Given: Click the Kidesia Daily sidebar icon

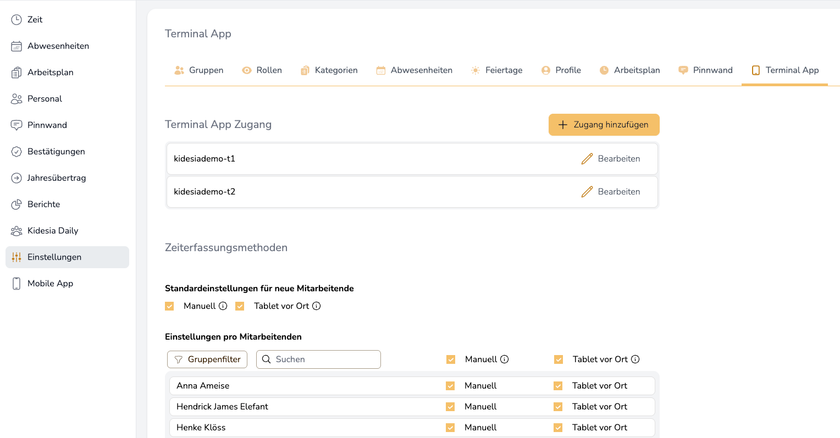Looking at the screenshot, I should click(17, 231).
